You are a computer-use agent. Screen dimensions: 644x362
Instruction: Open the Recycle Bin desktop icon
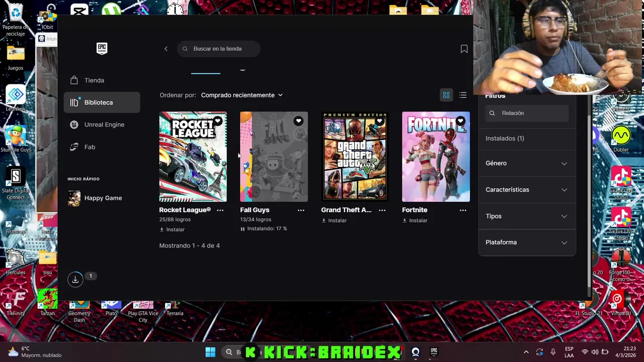[16, 20]
